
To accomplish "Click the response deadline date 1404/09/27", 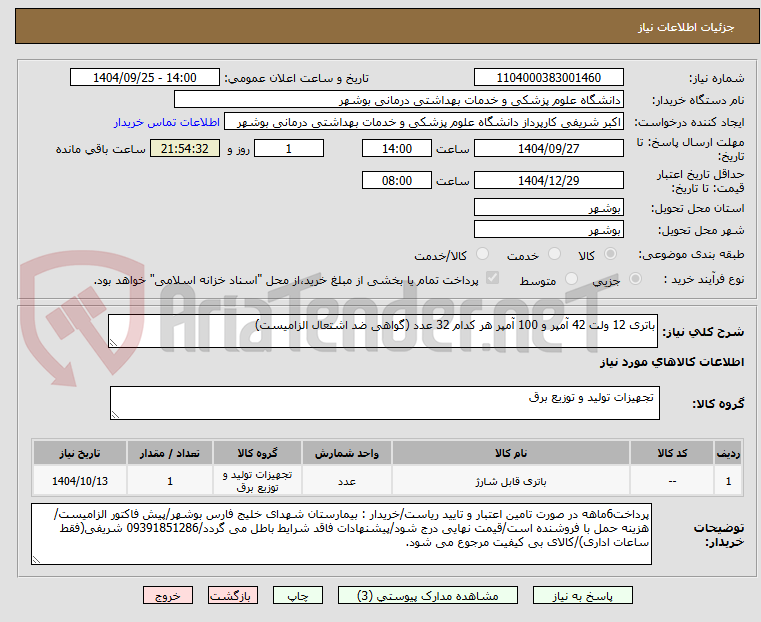I will tap(548, 148).
